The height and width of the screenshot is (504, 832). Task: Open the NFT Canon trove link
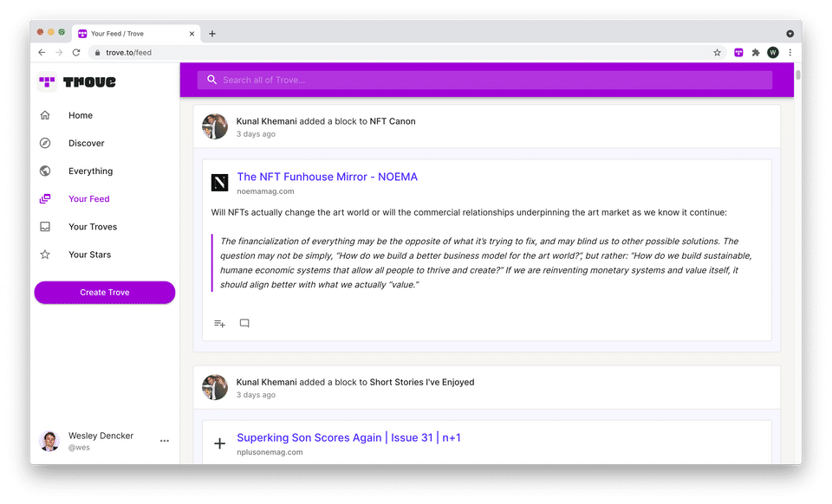click(x=392, y=121)
